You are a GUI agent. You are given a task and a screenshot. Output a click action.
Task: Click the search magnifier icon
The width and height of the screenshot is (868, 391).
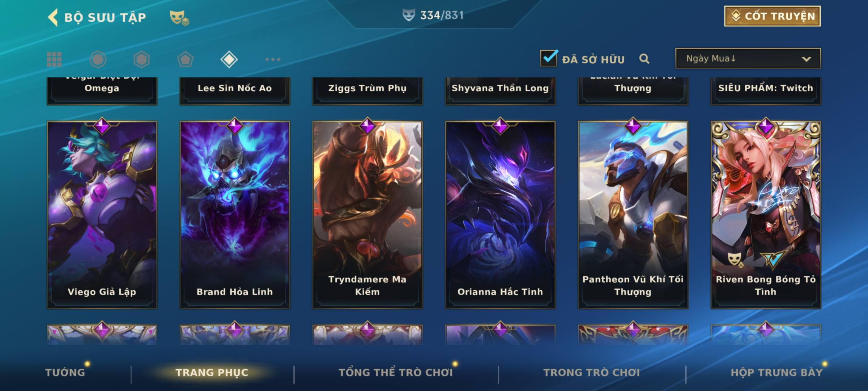click(x=644, y=59)
